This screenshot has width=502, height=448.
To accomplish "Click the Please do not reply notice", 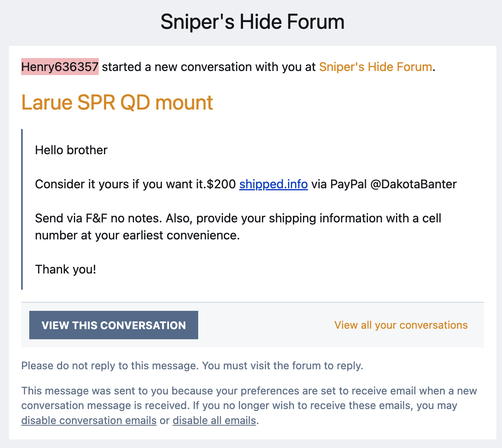I will click(x=192, y=366).
